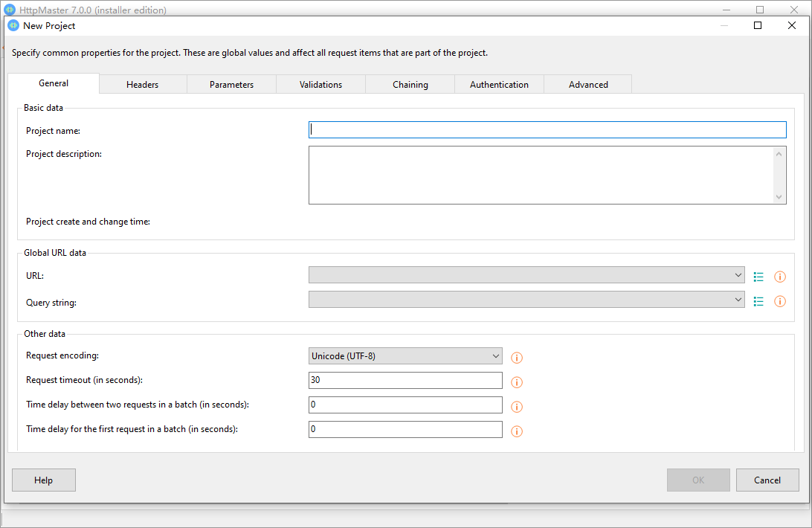
Task: Click HttpMaster main window title icon
Action: pyautogui.click(x=10, y=10)
